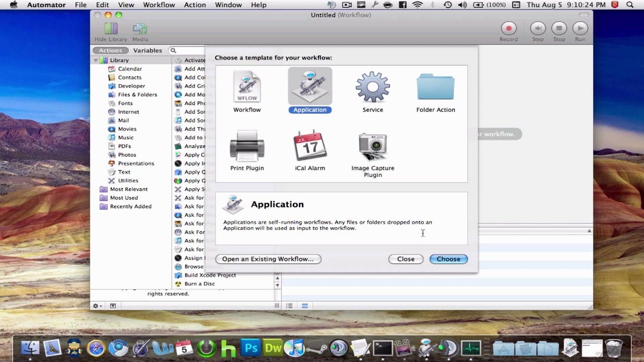Select the Workflow template icon

(247, 86)
